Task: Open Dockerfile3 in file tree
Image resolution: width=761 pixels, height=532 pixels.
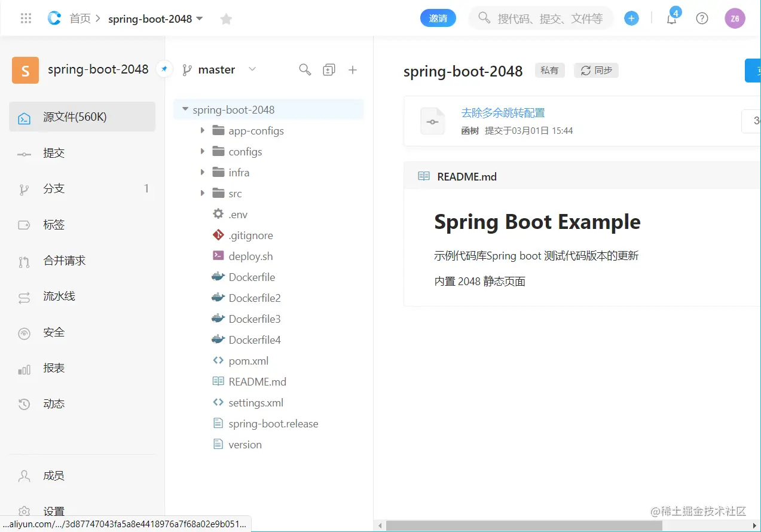Action: coord(255,319)
